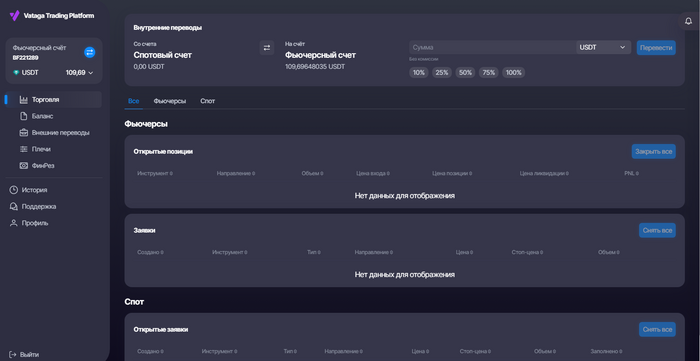700x361 pixels.
Task: Sort Заявки by Цена column
Action: [464, 252]
